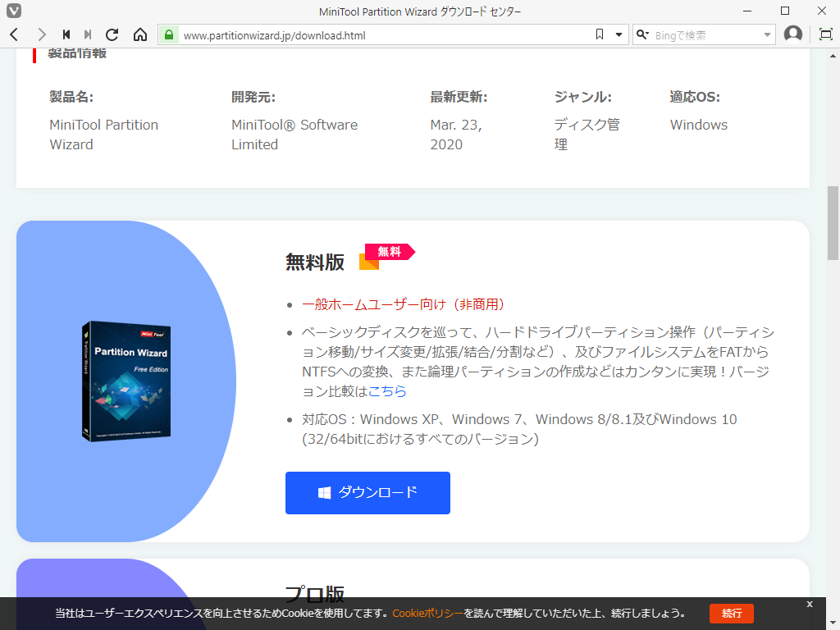Expand the search history dropdown

767,35
